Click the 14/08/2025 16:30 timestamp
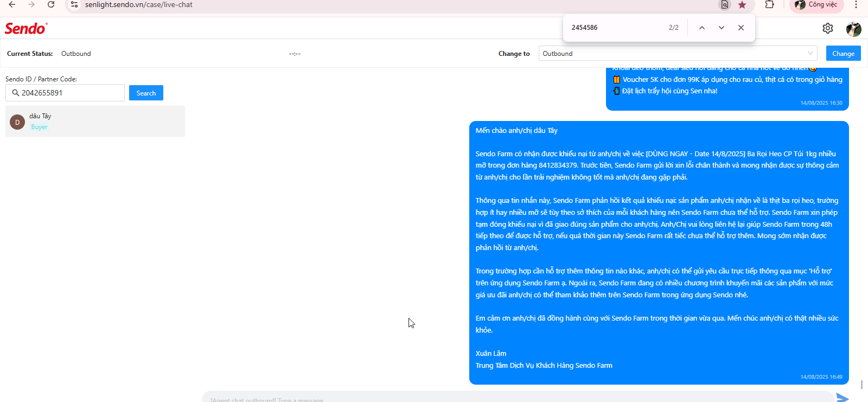868x402 pixels. 821,103
